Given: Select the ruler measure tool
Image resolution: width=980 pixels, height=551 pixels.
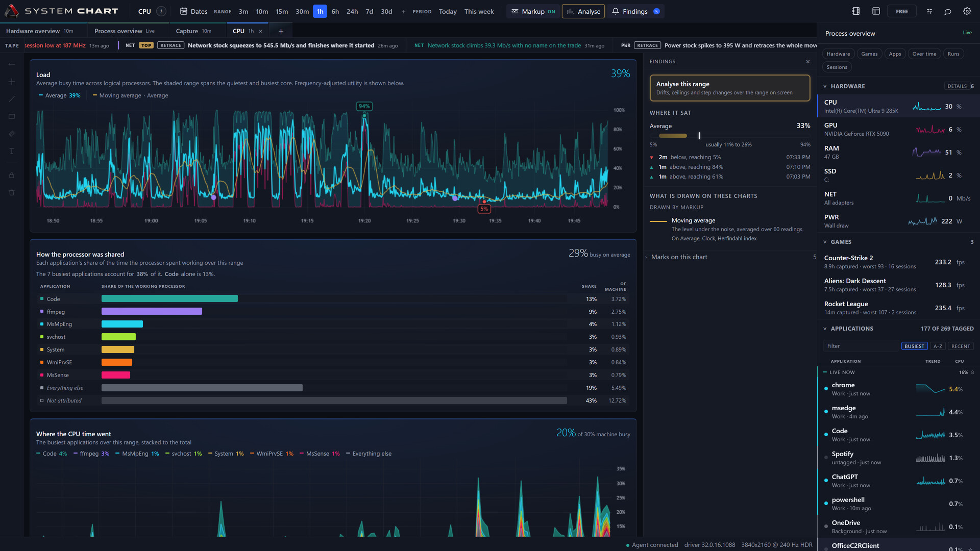Looking at the screenshot, I should tap(12, 134).
